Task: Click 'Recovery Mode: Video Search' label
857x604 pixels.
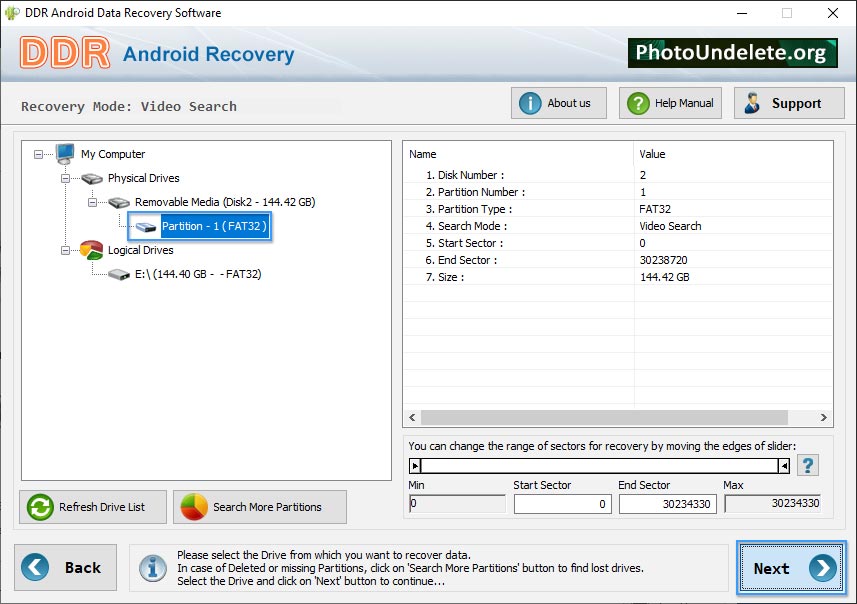Action: click(x=129, y=107)
